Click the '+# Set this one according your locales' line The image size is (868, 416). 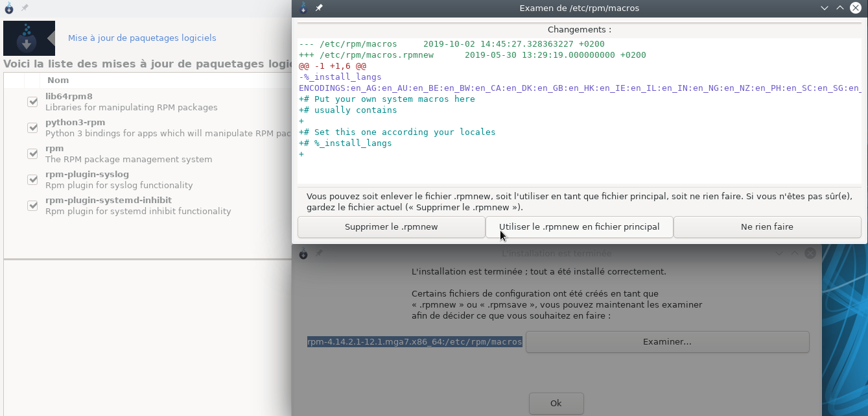point(397,132)
